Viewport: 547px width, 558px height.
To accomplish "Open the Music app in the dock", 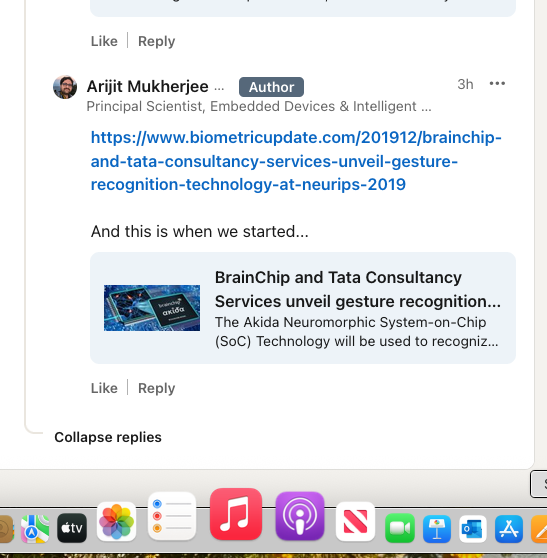I will point(236,514).
